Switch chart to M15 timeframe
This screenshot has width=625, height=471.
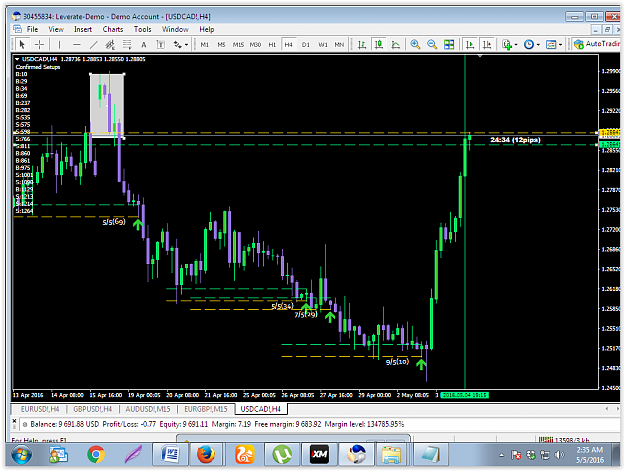click(x=238, y=45)
